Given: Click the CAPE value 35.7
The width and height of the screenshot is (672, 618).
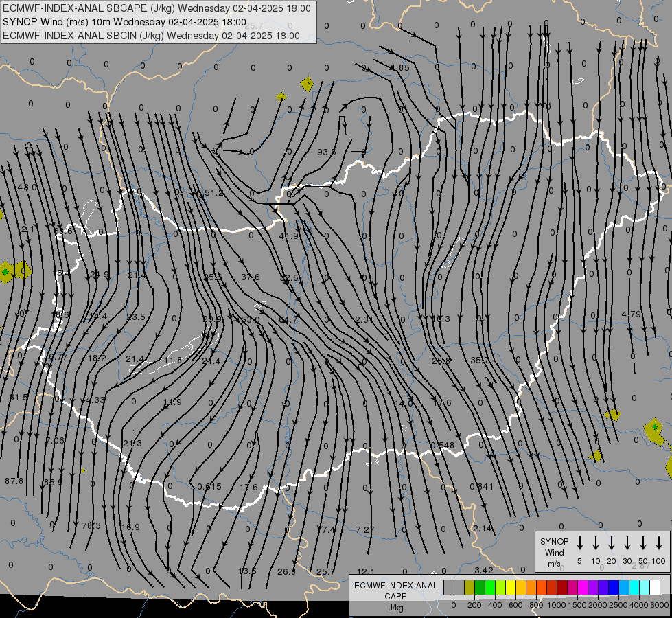Looking at the screenshot, I should (479, 360).
